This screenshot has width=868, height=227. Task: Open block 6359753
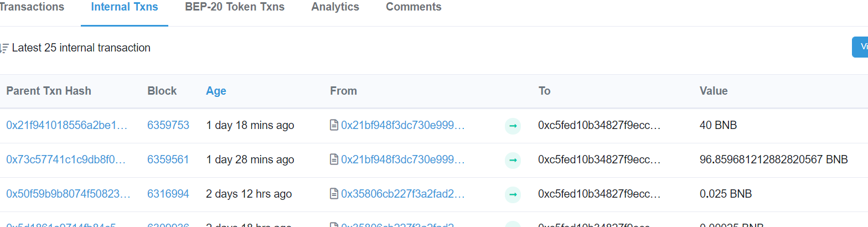[168, 126]
